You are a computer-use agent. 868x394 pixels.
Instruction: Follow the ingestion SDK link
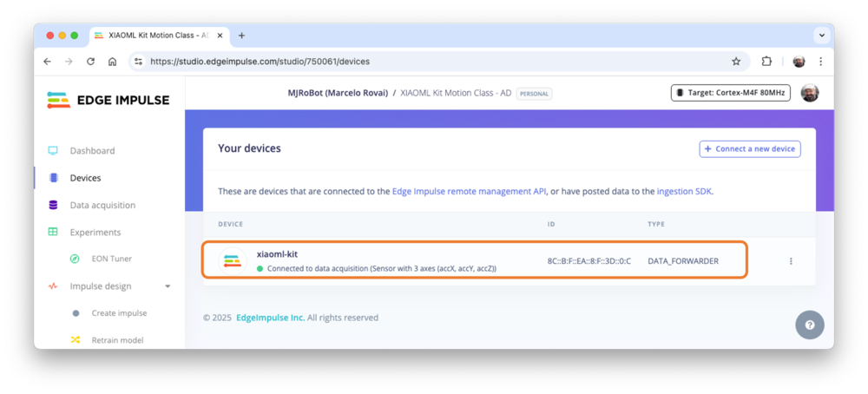pyautogui.click(x=684, y=191)
